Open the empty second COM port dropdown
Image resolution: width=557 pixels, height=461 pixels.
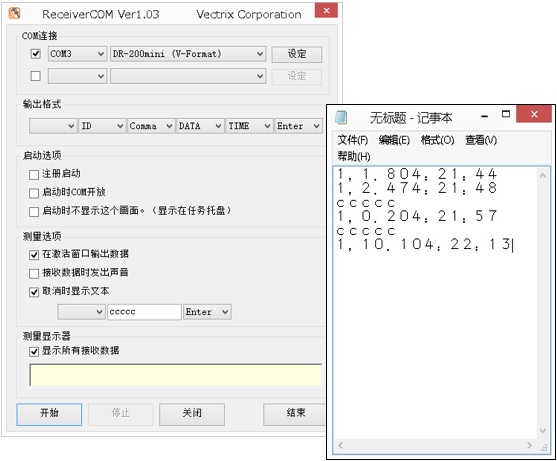[x=77, y=76]
